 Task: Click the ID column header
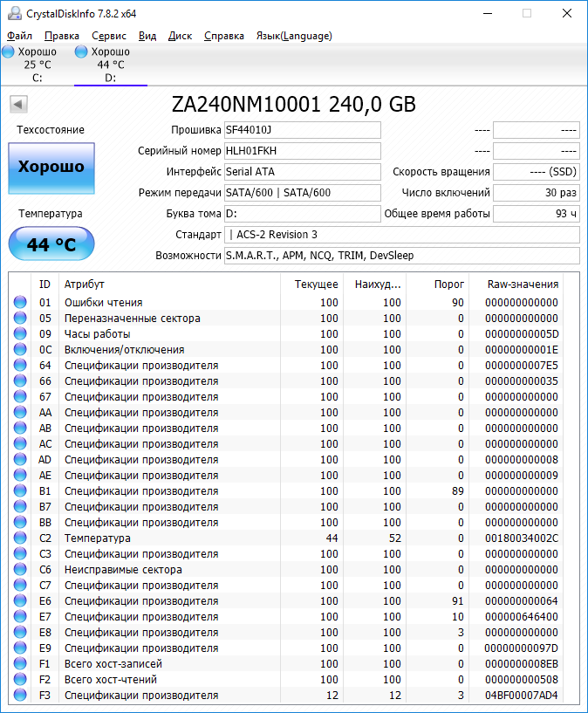pyautogui.click(x=44, y=285)
